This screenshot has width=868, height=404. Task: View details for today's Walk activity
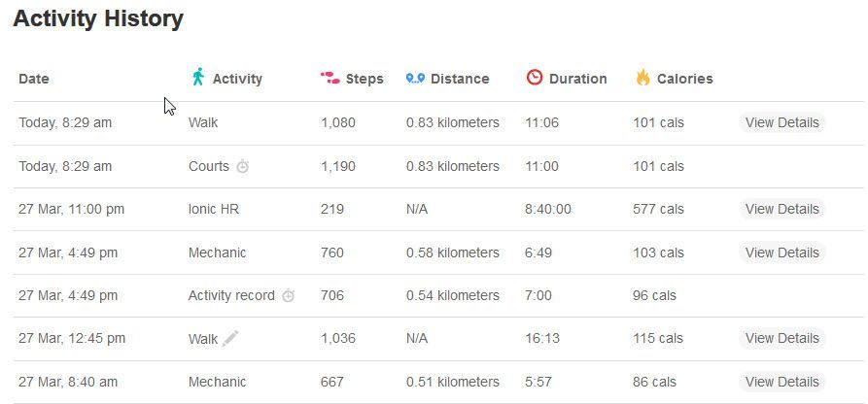point(781,122)
